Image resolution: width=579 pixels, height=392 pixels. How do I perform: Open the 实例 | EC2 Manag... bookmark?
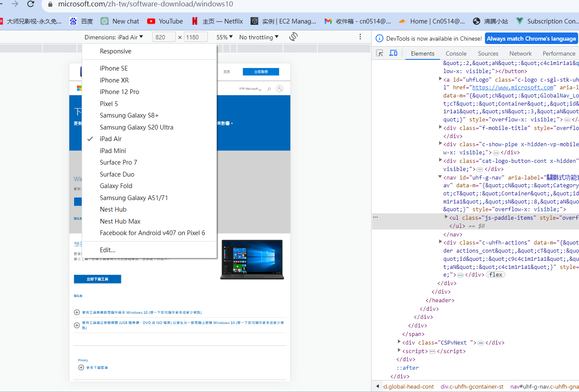[284, 21]
